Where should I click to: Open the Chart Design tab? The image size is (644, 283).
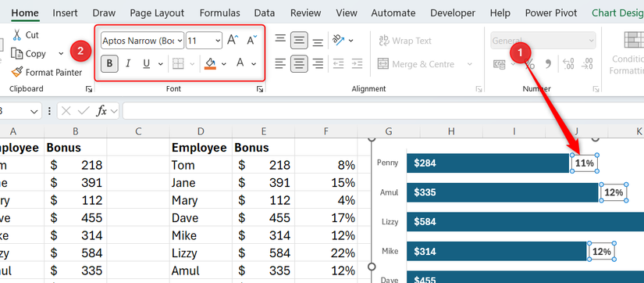[x=617, y=13]
